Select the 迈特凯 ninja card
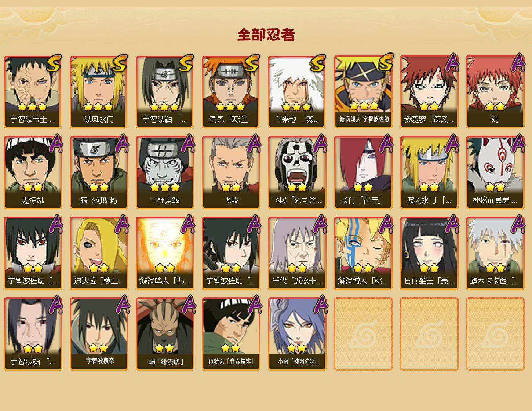532x411 pixels. 33,172
